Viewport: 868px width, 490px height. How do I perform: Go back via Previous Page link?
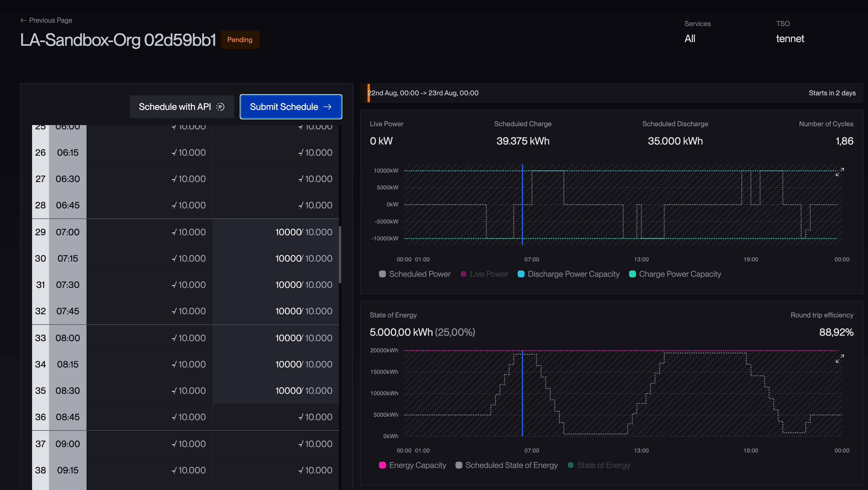(46, 20)
